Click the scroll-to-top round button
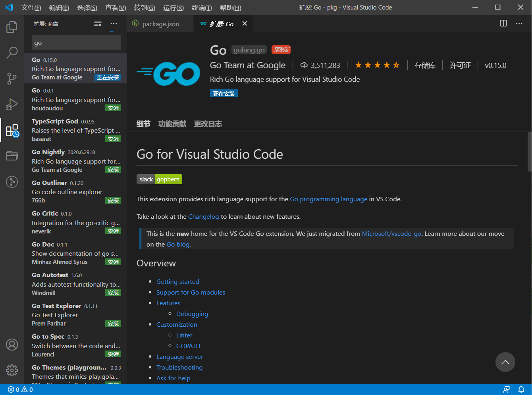532x395 pixels. tap(505, 362)
